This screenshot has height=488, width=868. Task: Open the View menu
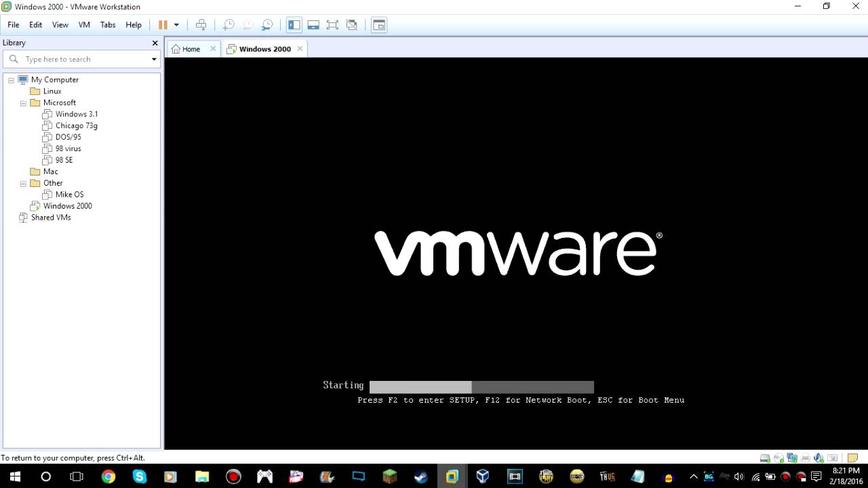[60, 25]
